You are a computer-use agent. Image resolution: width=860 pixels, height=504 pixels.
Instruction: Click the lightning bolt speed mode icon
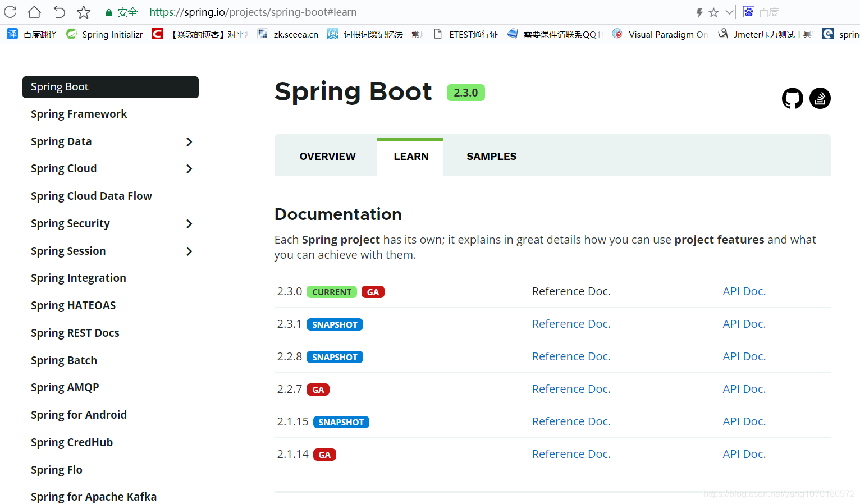pyautogui.click(x=699, y=12)
